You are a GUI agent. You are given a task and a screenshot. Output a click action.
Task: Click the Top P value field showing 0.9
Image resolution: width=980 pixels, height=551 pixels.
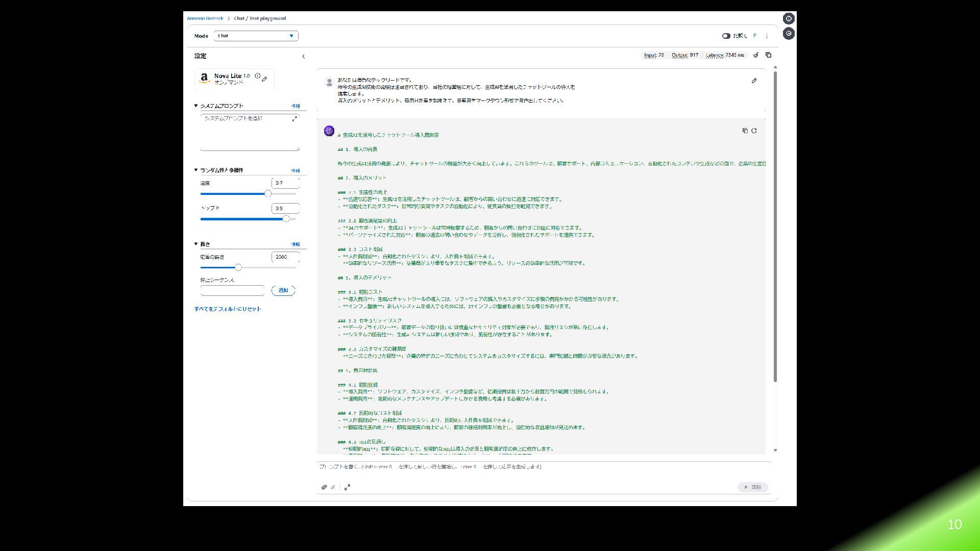pos(285,209)
